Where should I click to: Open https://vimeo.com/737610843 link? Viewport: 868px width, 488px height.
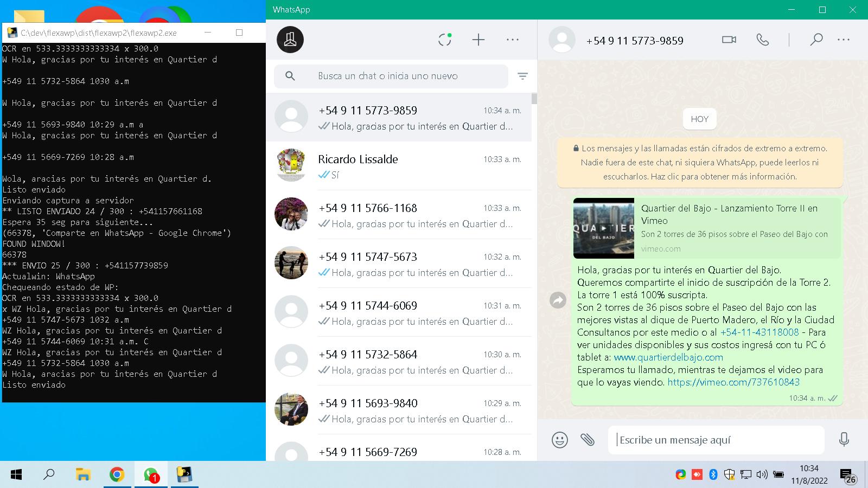pyautogui.click(x=733, y=382)
